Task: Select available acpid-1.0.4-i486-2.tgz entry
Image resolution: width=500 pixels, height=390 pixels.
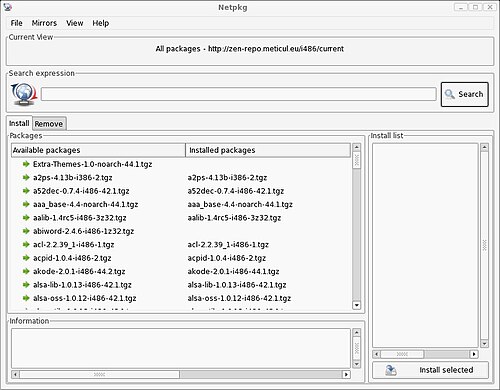Action: point(72,258)
